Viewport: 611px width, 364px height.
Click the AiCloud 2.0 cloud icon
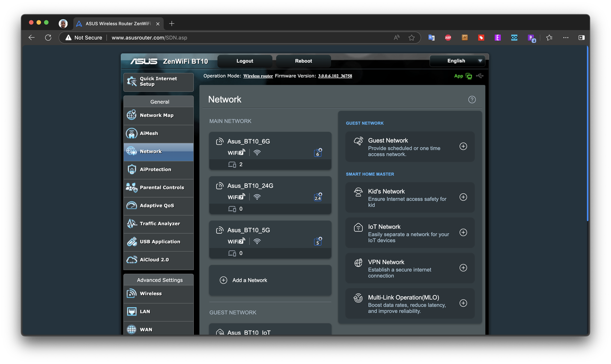coord(132,260)
